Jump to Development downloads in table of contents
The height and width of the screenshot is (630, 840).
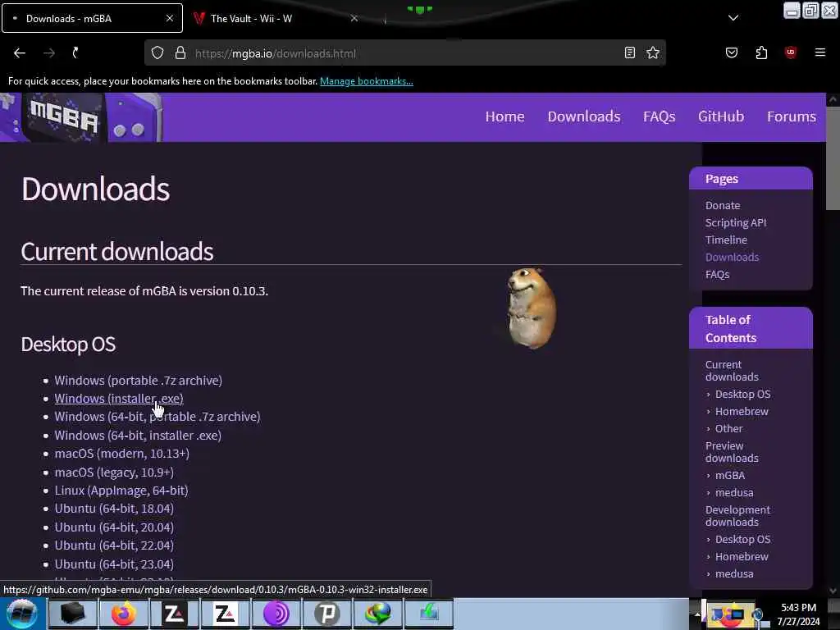coord(737,516)
